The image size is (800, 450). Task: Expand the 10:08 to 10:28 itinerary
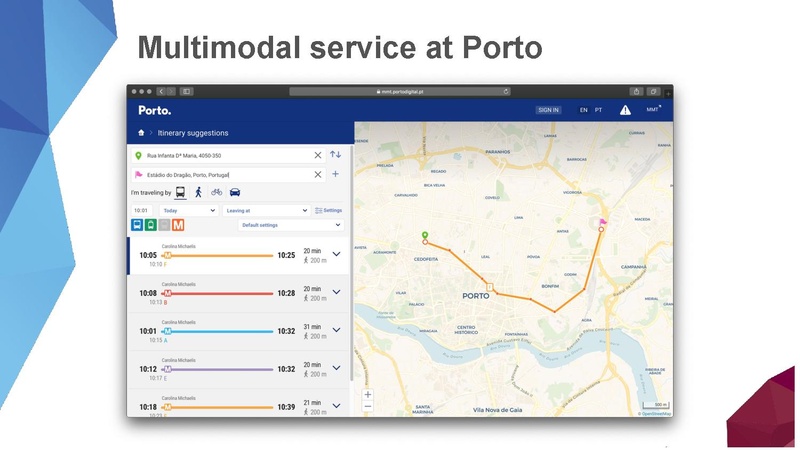tap(336, 292)
